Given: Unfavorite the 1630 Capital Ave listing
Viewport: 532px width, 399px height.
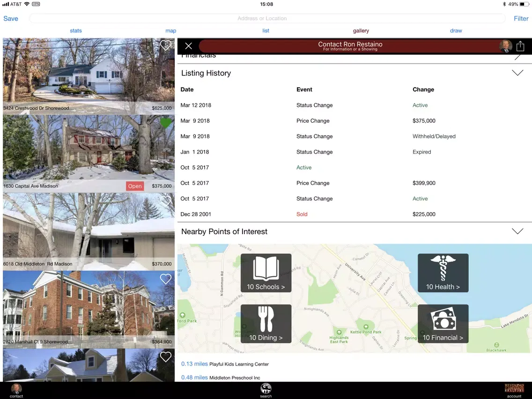Looking at the screenshot, I should [x=166, y=123].
